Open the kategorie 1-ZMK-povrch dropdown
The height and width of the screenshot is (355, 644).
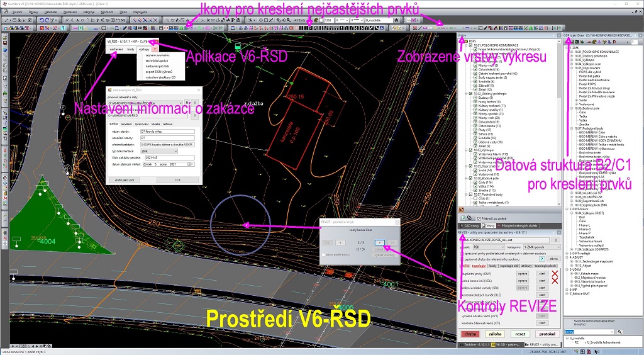point(541,247)
